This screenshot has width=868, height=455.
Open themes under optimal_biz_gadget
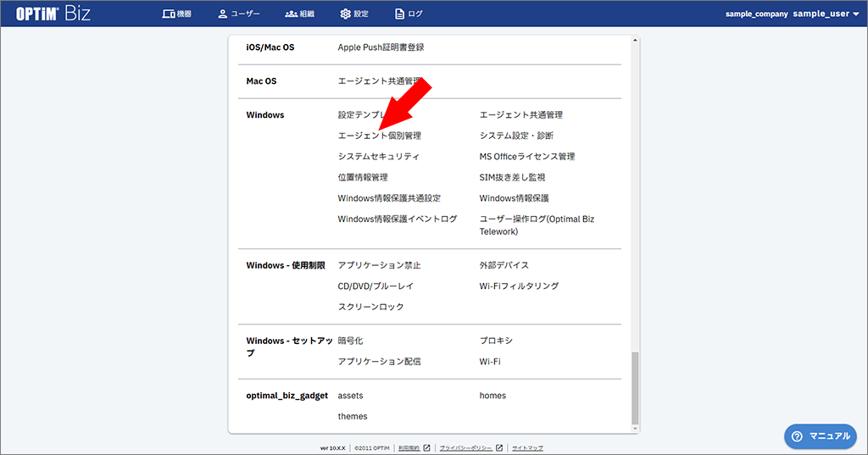click(x=353, y=417)
